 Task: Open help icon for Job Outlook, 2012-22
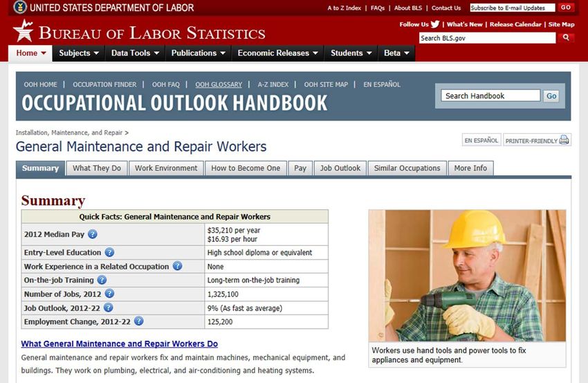click(109, 308)
